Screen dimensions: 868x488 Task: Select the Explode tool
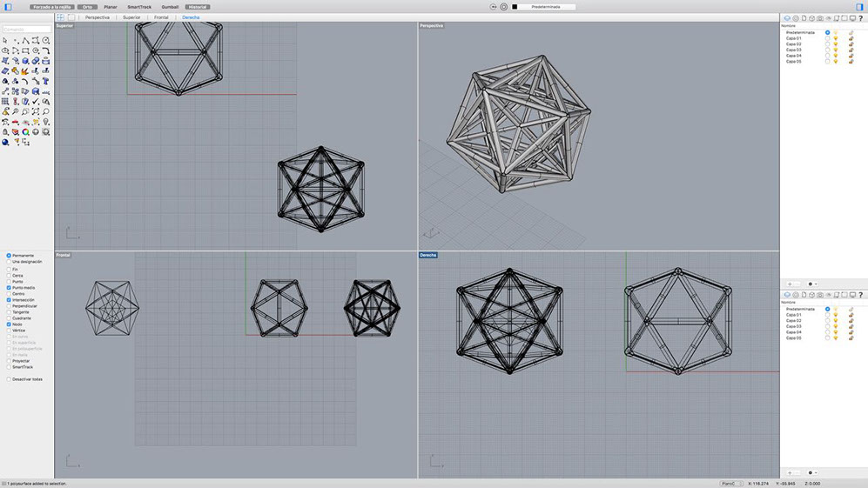click(25, 70)
